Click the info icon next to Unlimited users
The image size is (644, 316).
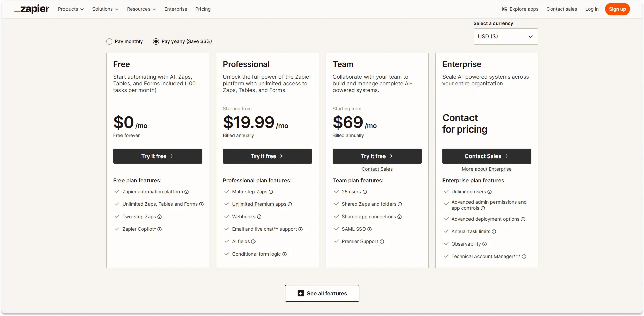coord(489,192)
